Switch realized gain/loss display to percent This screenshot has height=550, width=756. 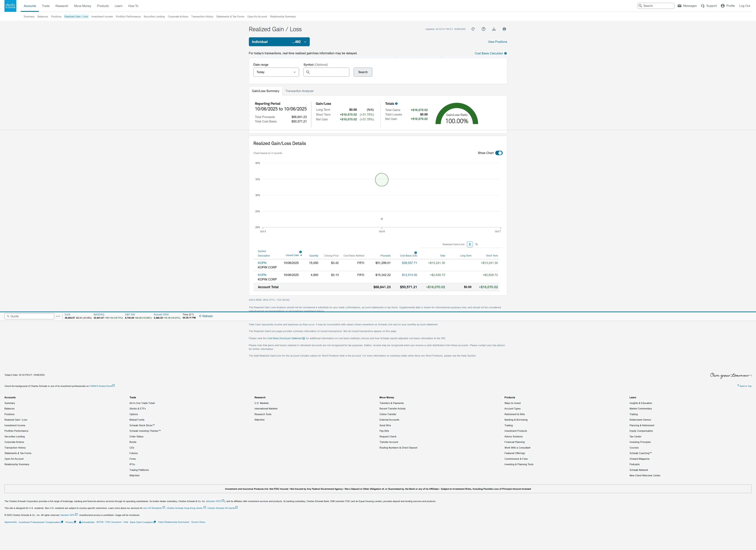pos(476,244)
